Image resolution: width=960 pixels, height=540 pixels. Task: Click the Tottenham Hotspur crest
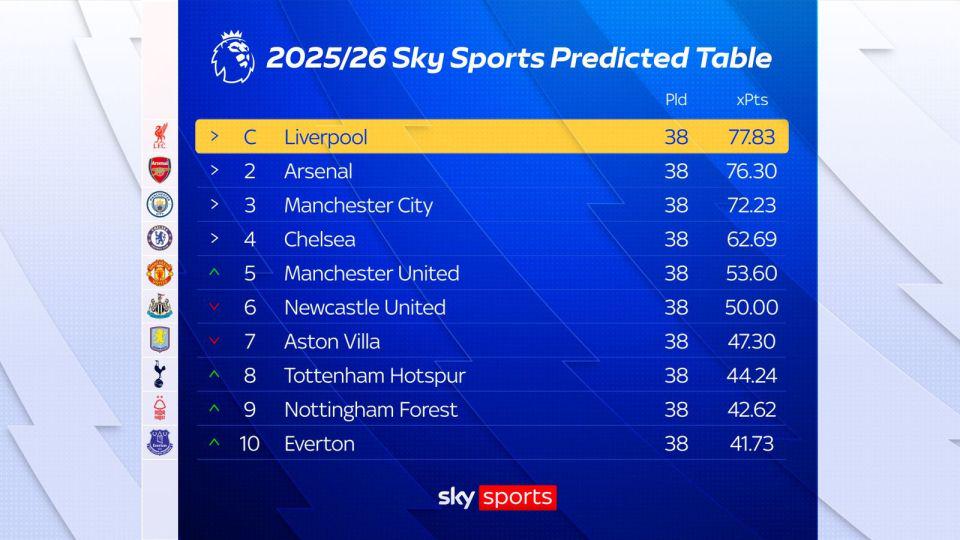tap(160, 374)
